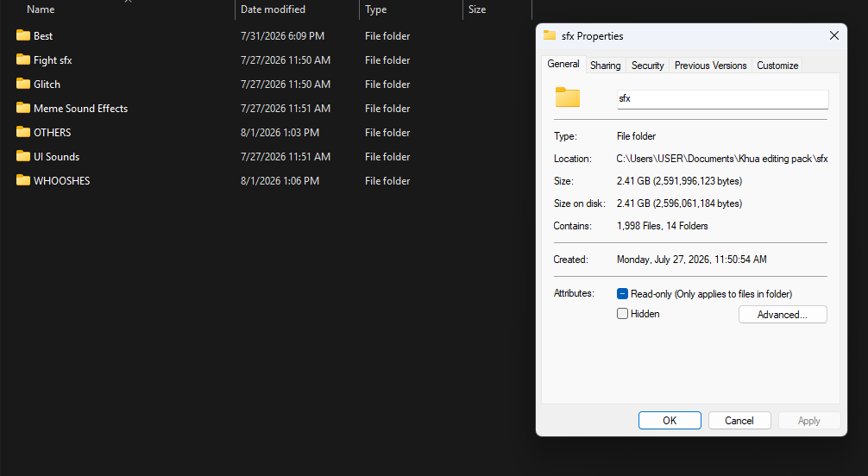Screen dimensions: 868x476
Task: Select the 'Meme Sound Effects' folder name
Action: [x=81, y=109]
